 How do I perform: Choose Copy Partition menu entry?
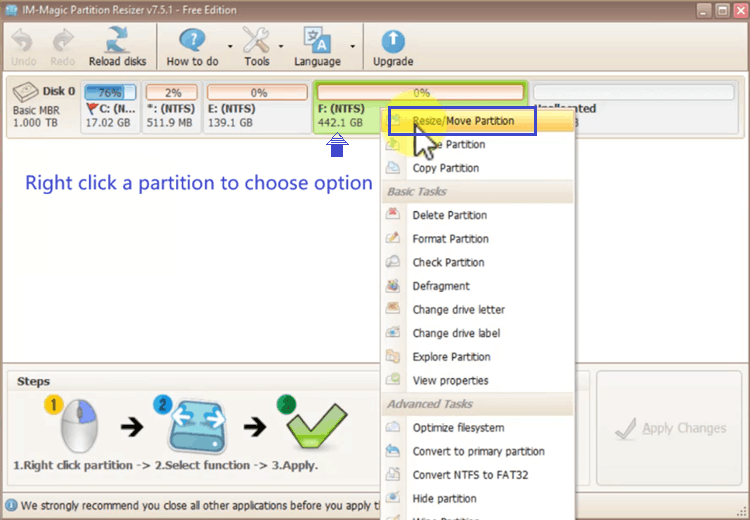tap(478, 168)
